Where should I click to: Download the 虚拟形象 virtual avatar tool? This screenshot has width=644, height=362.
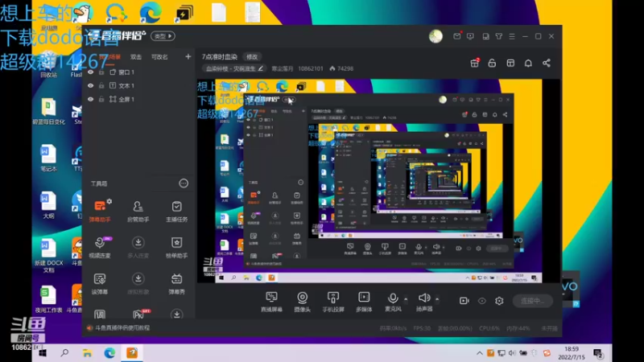[138, 283]
